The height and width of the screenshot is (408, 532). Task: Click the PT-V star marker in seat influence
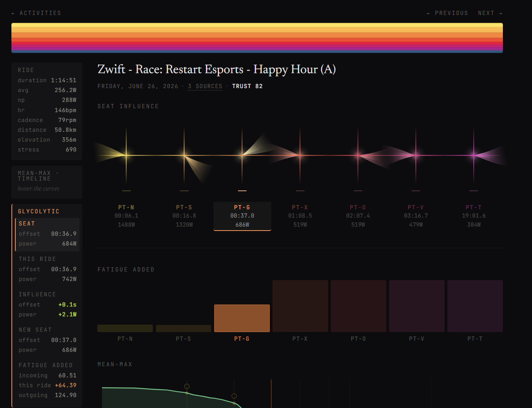click(x=416, y=155)
